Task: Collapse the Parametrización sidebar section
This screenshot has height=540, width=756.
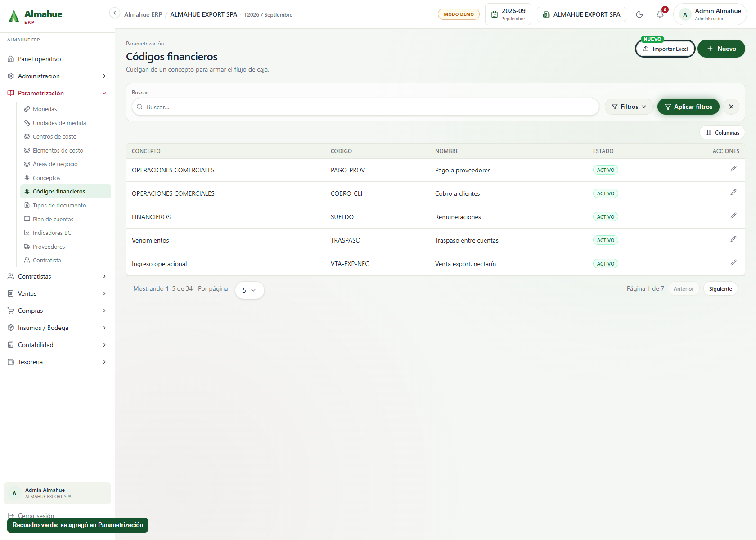Action: click(x=57, y=93)
